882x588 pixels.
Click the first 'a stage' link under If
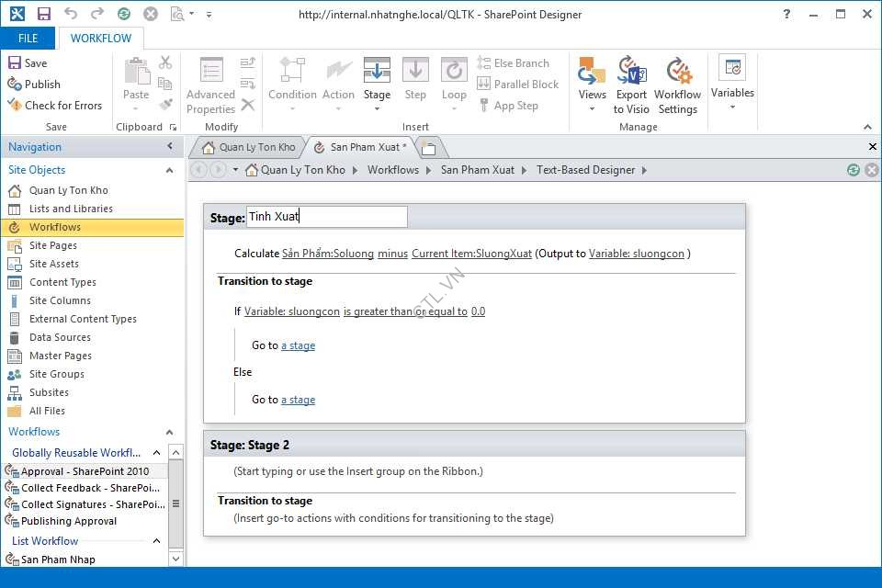pos(298,345)
